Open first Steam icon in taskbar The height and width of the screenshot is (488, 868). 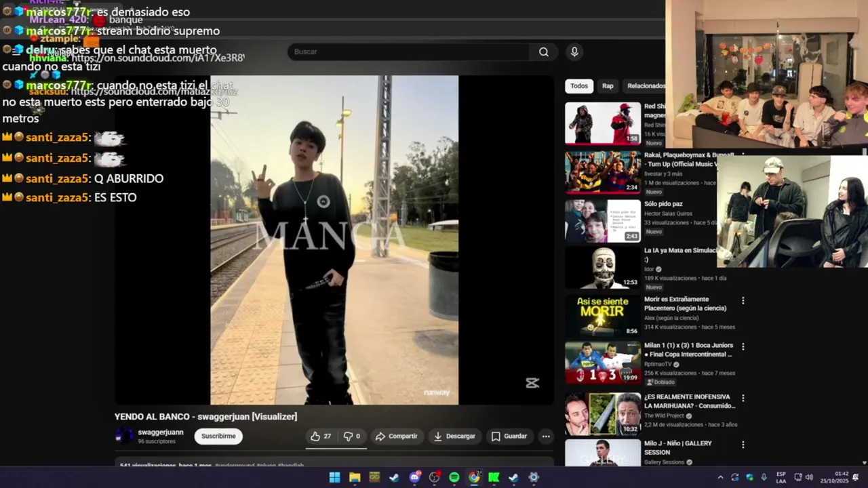click(394, 477)
